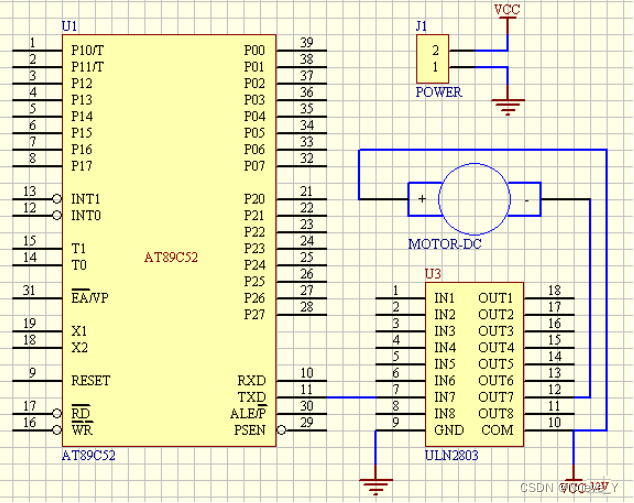The image size is (634, 503).
Task: Click the motor's minus terminal box
Action: click(525, 199)
